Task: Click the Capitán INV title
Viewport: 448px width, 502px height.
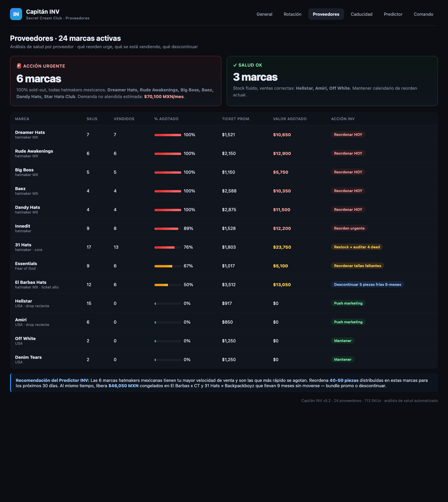Action: [x=43, y=12]
